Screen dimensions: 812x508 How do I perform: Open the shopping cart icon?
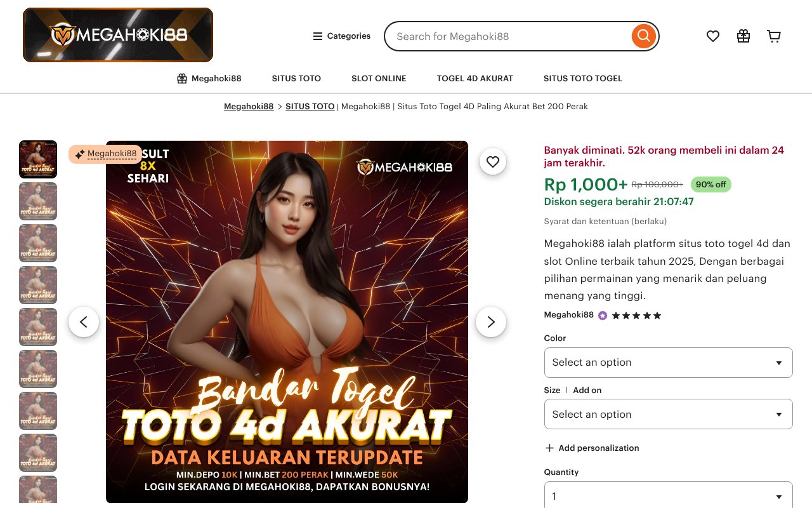tap(774, 36)
